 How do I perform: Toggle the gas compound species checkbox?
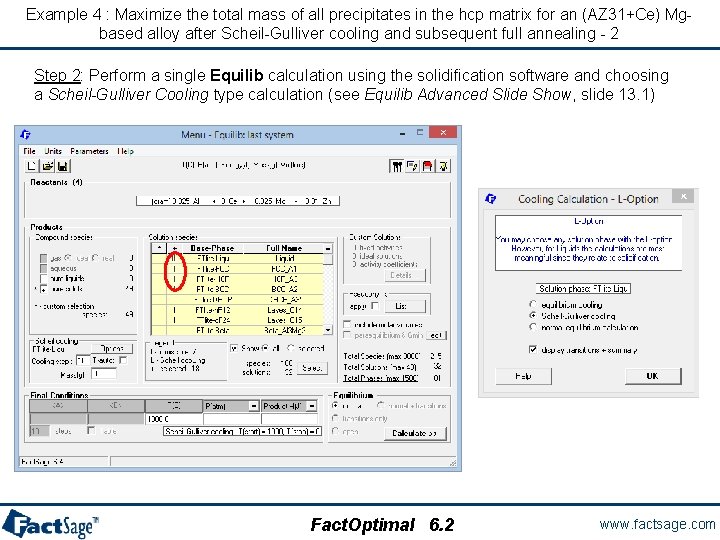click(44, 258)
